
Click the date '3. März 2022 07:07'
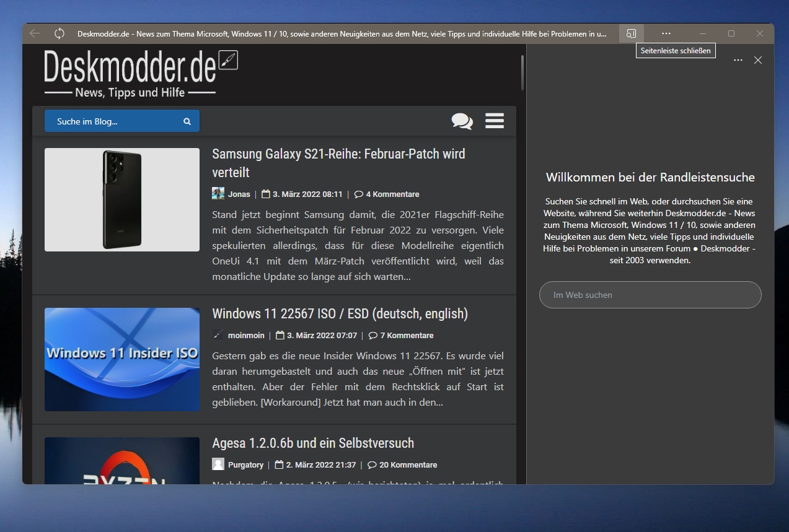(x=317, y=335)
